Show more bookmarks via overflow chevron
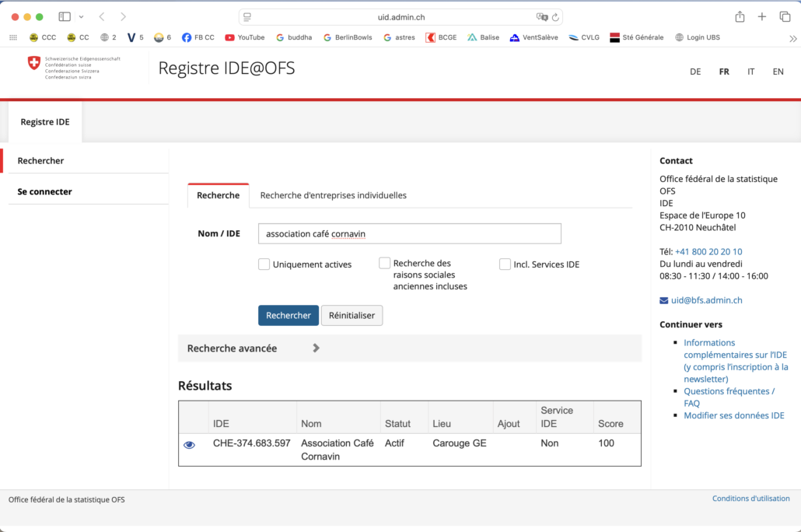Viewport: 801px width, 532px height. 792,37
